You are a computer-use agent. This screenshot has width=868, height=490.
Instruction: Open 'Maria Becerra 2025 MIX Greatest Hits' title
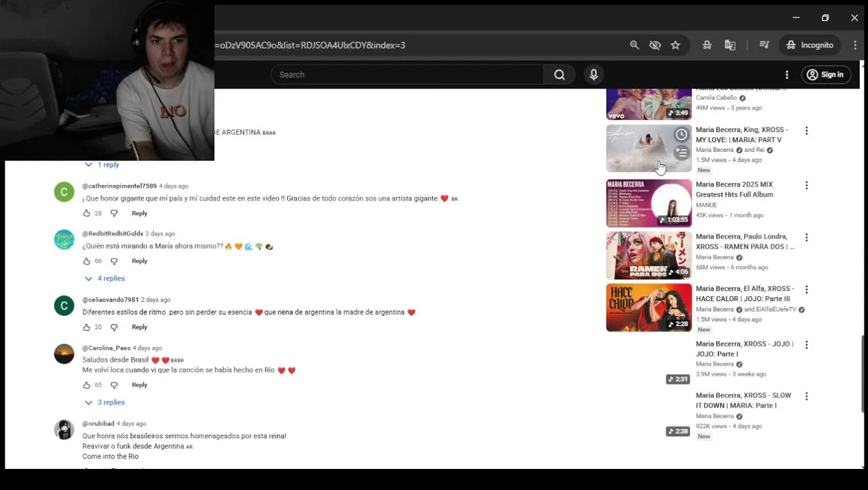click(x=735, y=189)
